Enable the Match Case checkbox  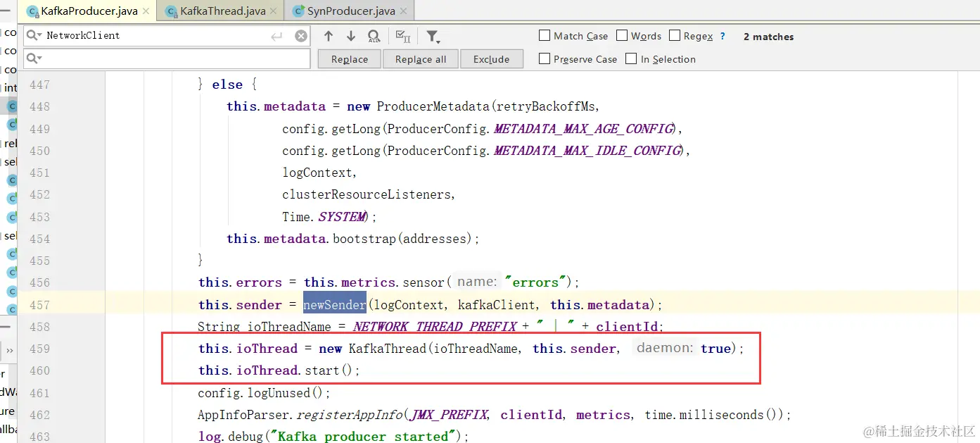tap(545, 35)
